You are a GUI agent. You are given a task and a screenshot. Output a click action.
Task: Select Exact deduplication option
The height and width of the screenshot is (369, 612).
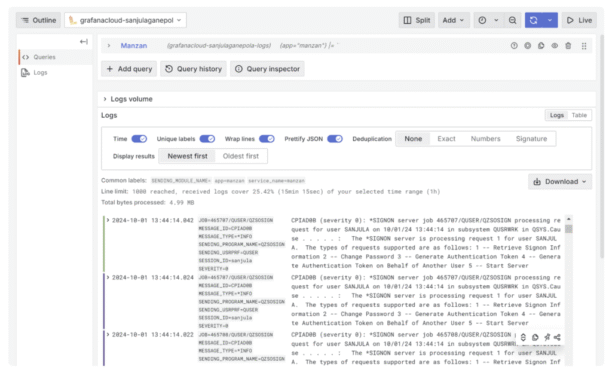point(446,139)
